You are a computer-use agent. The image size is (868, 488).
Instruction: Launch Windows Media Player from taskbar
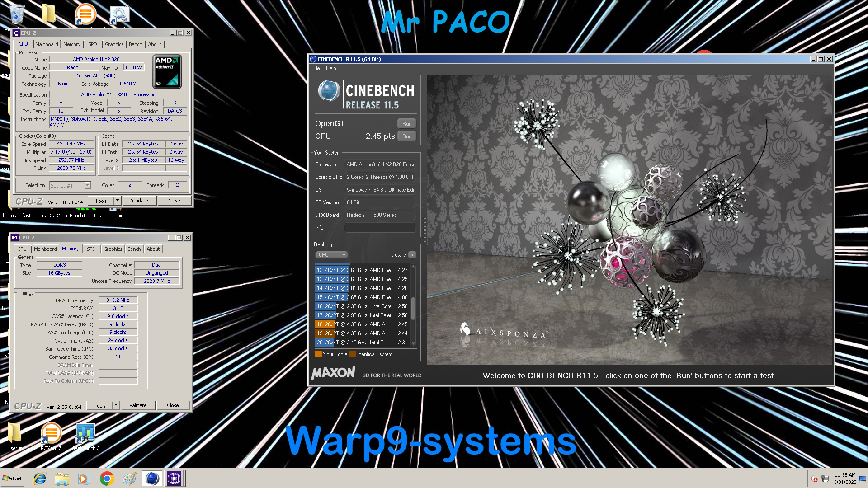click(x=84, y=479)
